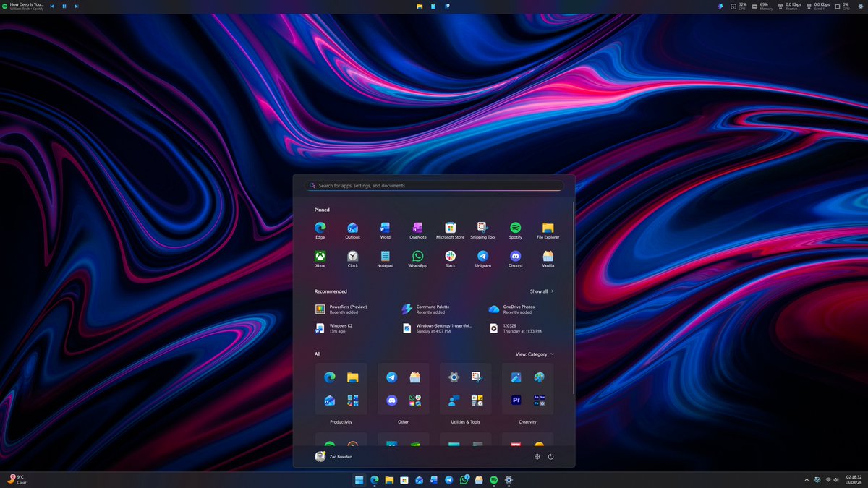868x488 pixels.
Task: Open the volume speaker tray icon
Action: coord(838,480)
